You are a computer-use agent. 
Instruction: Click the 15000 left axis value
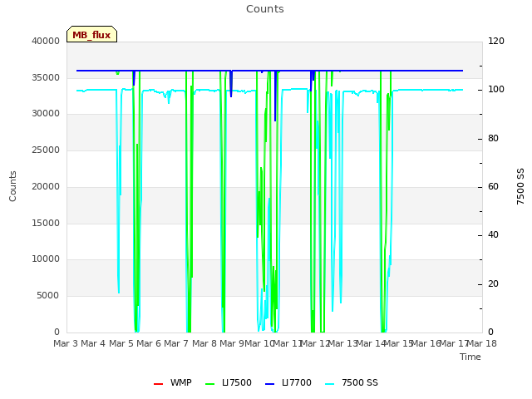click(46, 224)
